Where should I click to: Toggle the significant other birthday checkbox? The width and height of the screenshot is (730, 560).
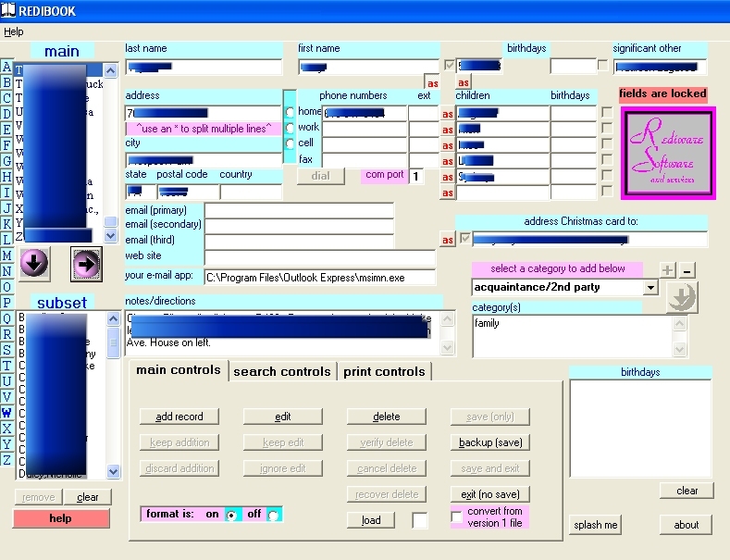602,65
